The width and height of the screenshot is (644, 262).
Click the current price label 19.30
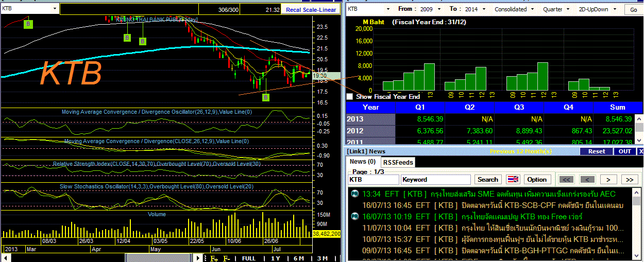click(326, 76)
